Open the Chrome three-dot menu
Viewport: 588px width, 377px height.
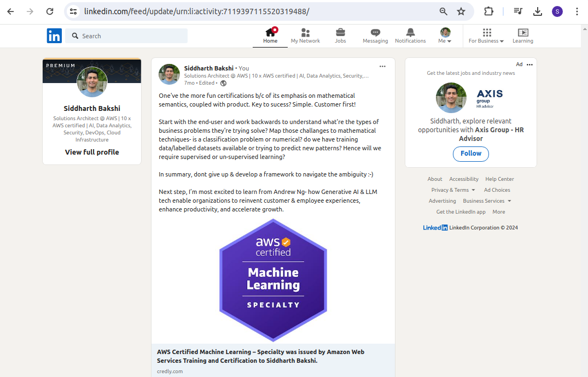577,11
